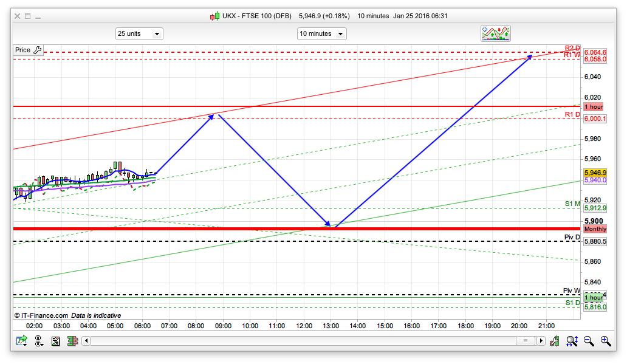Click the auto-fit zoom magnifier icon
This screenshot has width=627, height=364.
coord(572,342)
